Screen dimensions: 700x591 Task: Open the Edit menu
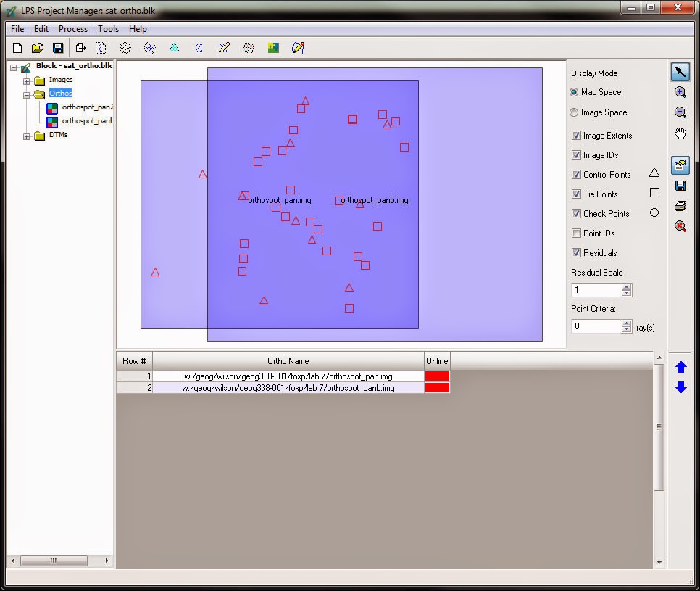point(41,29)
